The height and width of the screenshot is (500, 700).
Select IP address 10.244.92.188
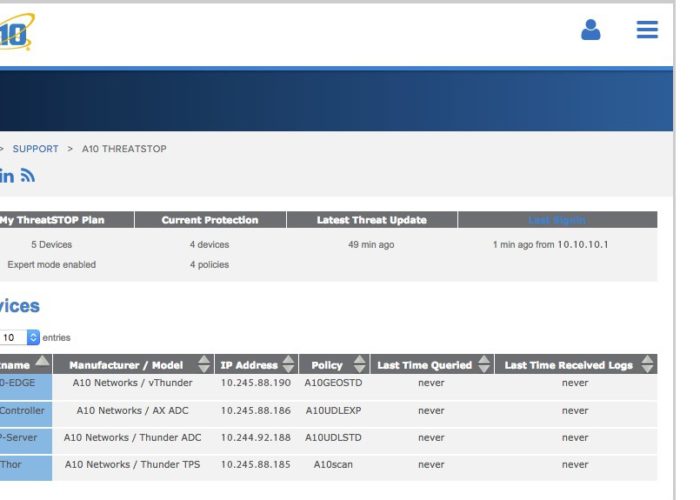[x=256, y=438]
